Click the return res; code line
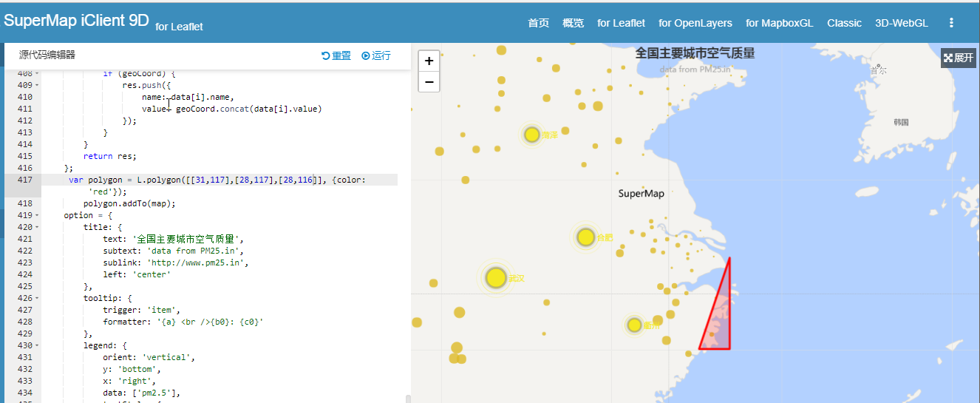The image size is (980, 403). [x=110, y=156]
